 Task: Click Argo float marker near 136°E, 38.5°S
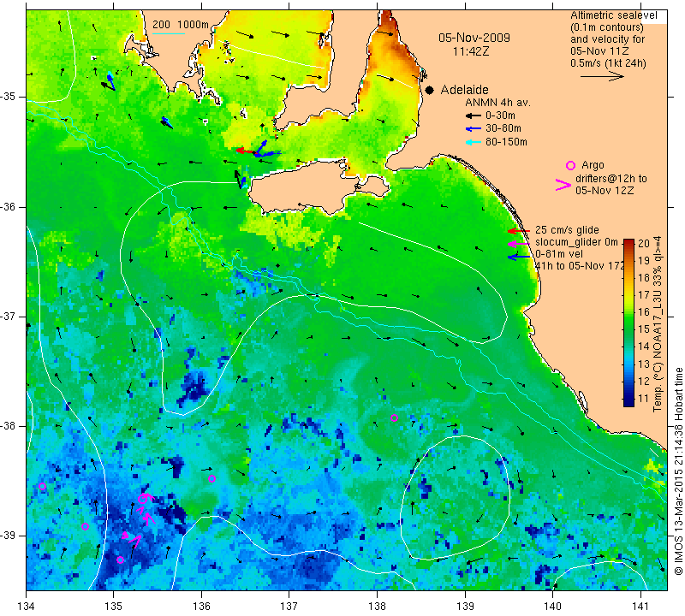tap(211, 478)
